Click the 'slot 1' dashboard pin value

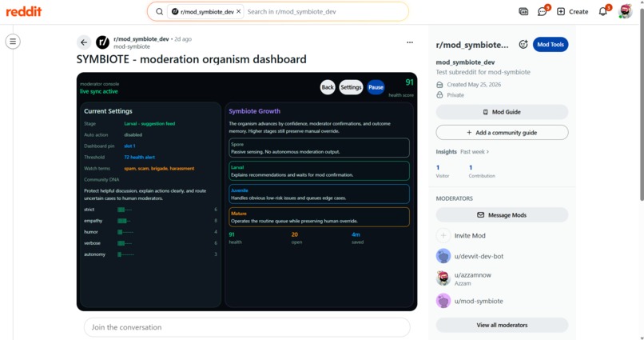pyautogui.click(x=129, y=146)
